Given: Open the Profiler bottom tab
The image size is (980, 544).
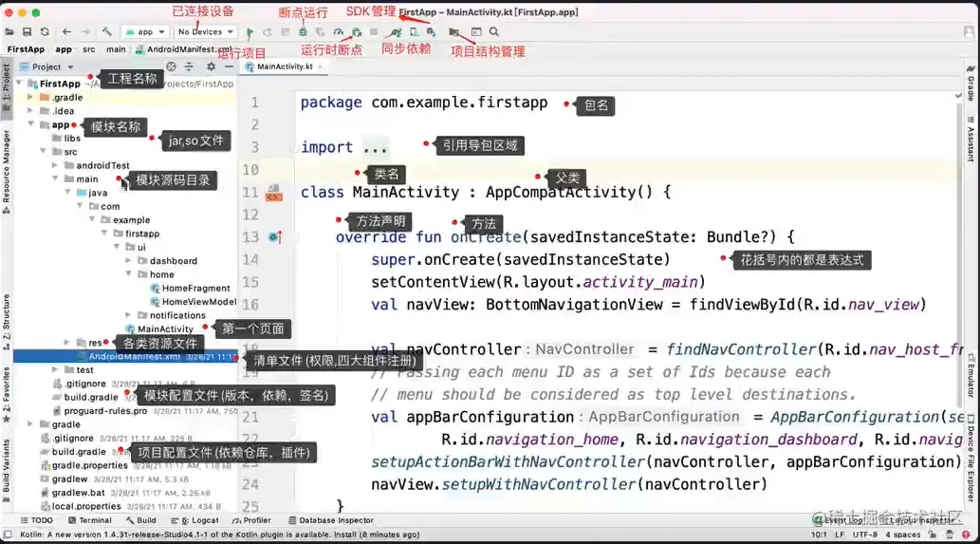Looking at the screenshot, I should (x=251, y=520).
